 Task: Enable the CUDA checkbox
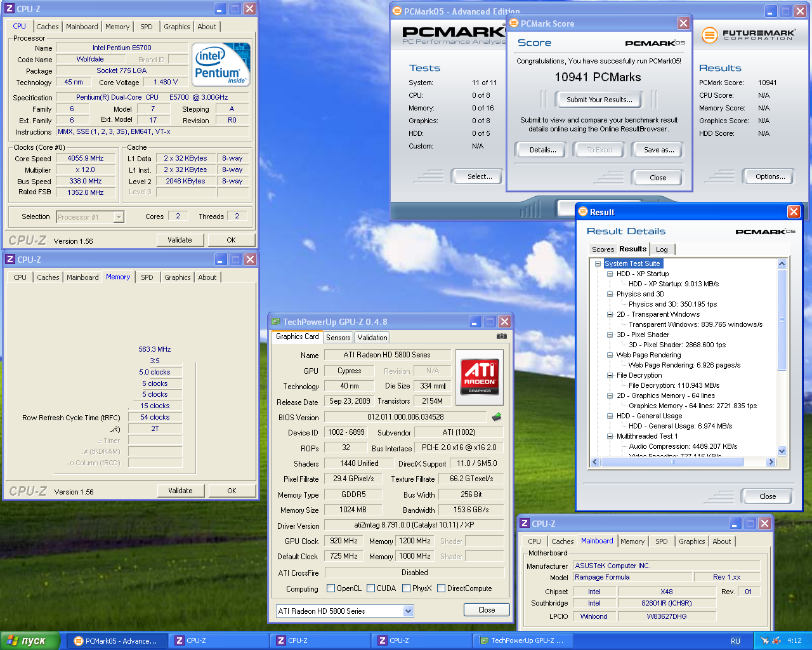[x=370, y=588]
